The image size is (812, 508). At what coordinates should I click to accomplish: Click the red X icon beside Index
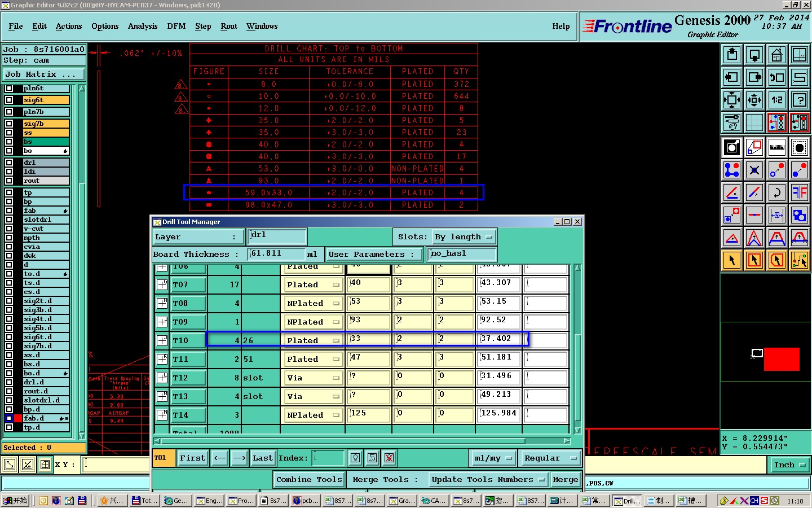pos(389,458)
